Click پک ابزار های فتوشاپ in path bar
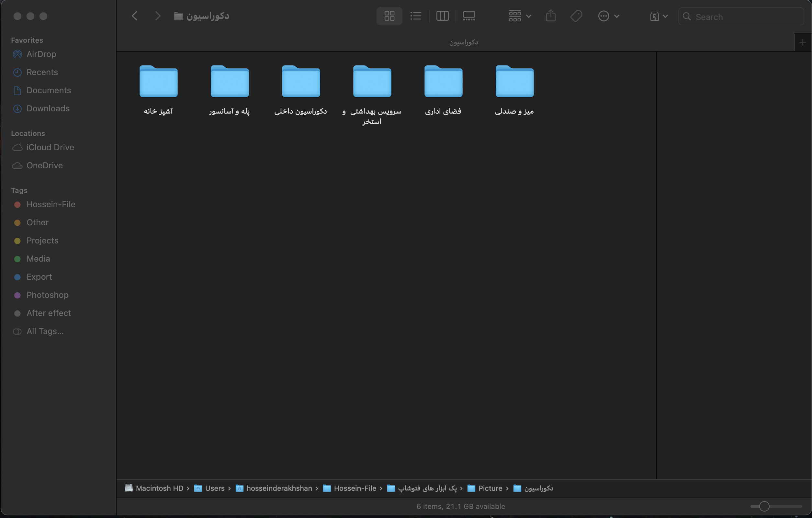Image resolution: width=812 pixels, height=518 pixels. pos(422,488)
